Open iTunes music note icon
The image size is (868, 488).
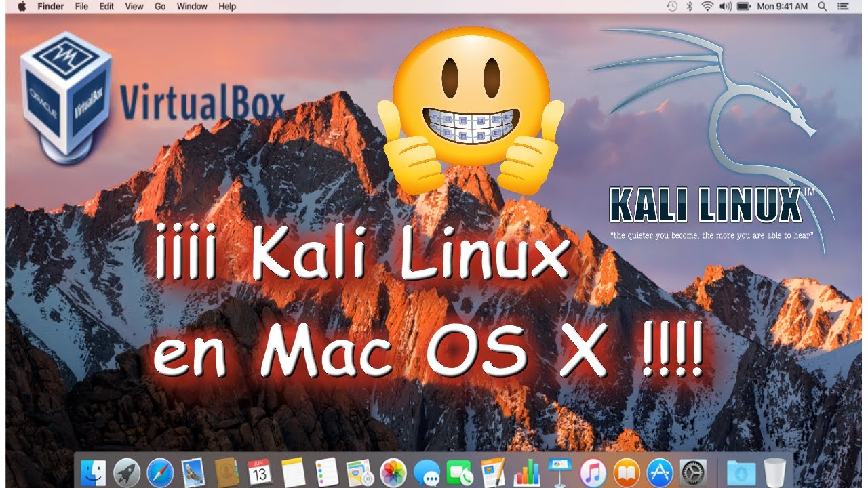pos(593,472)
